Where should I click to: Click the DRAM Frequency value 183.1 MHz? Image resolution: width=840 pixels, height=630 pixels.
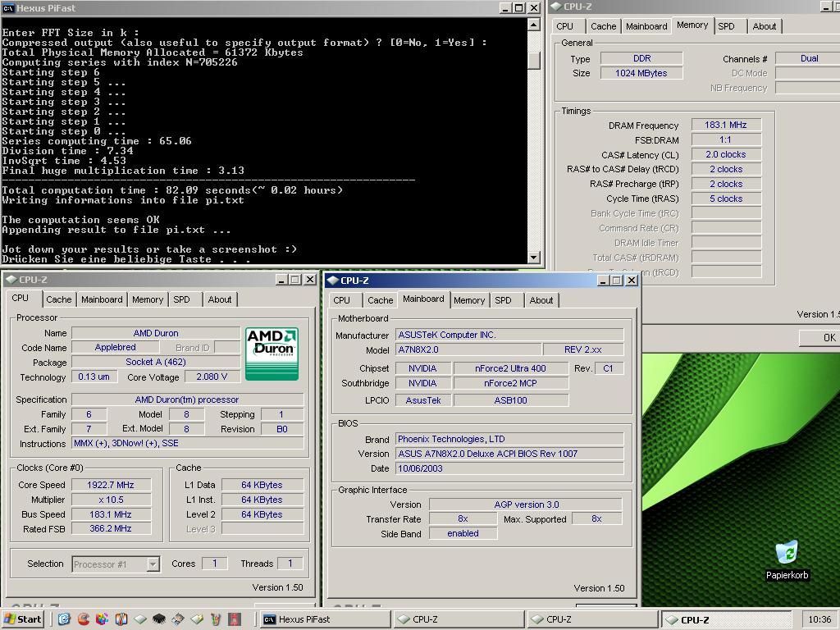[x=726, y=125]
